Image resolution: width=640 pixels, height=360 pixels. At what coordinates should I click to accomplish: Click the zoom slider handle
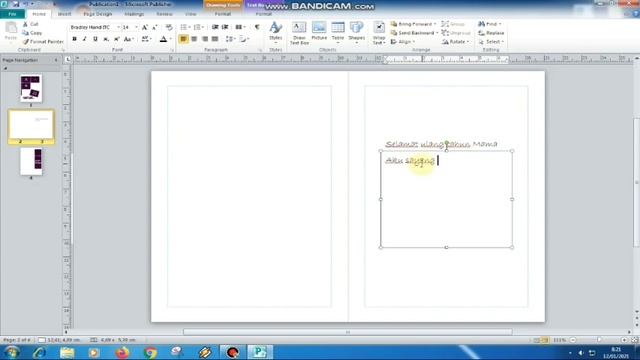click(599, 340)
